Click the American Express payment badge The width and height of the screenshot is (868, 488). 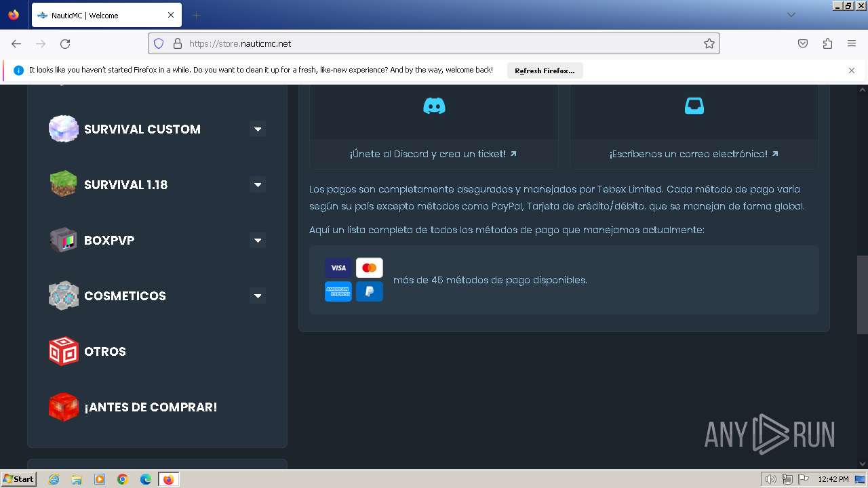click(338, 291)
